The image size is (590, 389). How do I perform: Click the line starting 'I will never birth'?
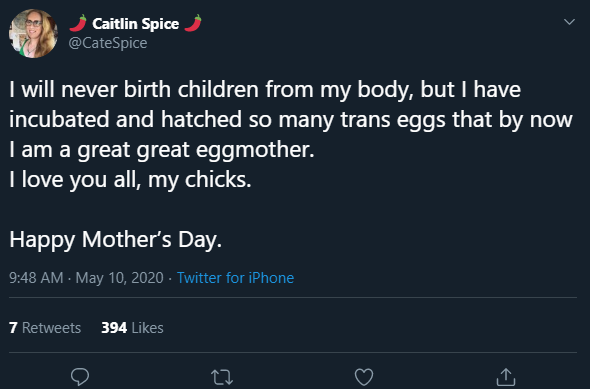[x=265, y=90]
